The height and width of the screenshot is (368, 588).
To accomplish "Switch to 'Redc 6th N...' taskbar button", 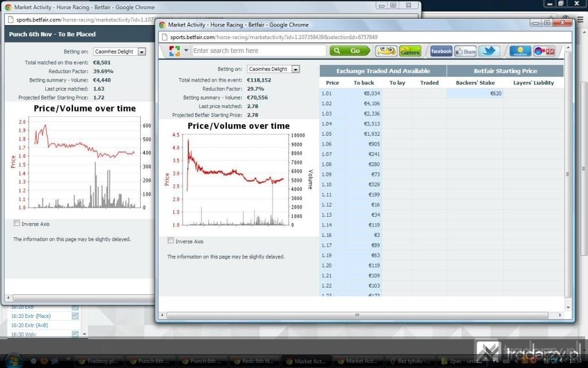I will (x=254, y=361).
